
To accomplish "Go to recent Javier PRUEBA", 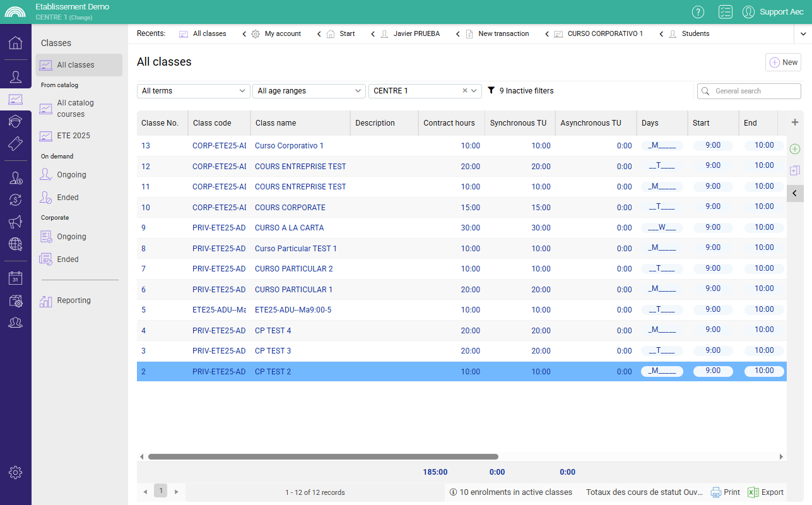I will [x=409, y=34].
